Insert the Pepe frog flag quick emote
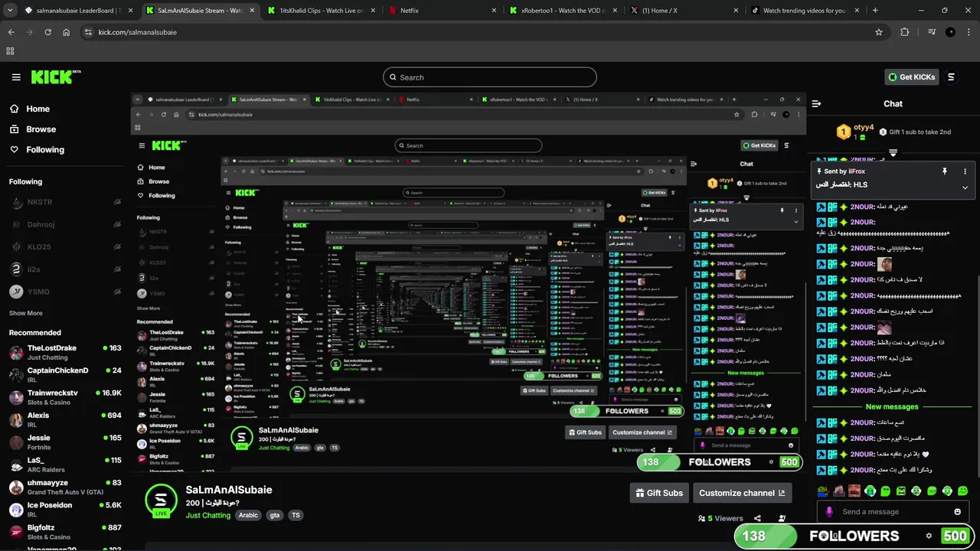 point(822,491)
